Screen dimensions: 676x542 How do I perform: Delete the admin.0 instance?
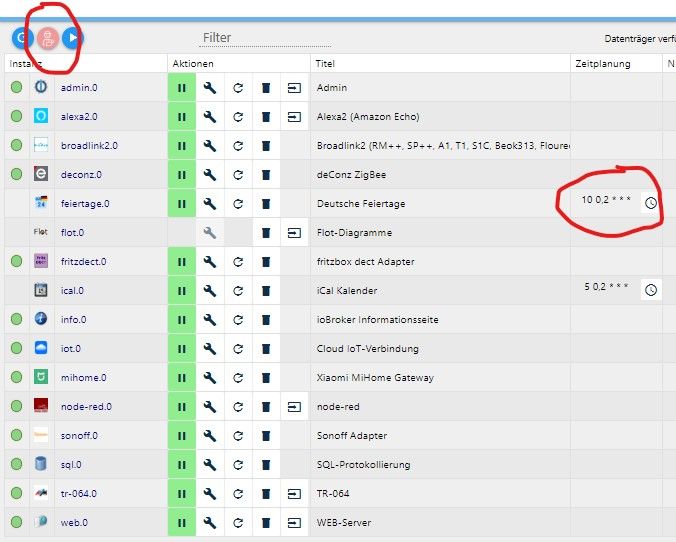pyautogui.click(x=266, y=88)
